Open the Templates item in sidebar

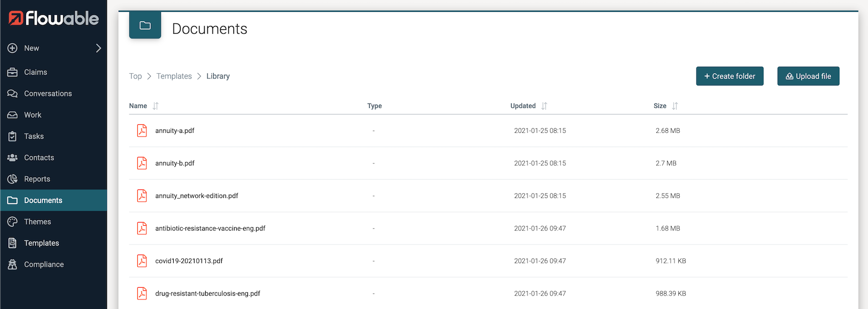point(41,243)
